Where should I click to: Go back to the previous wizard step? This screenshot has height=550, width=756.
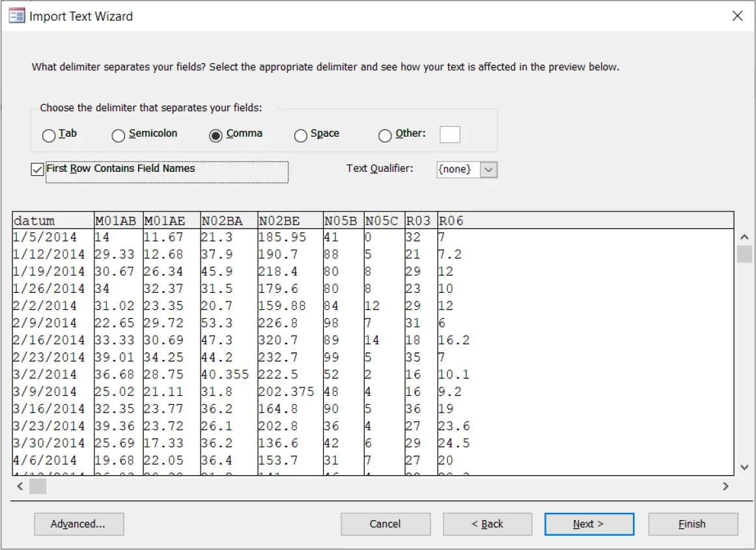pos(487,524)
